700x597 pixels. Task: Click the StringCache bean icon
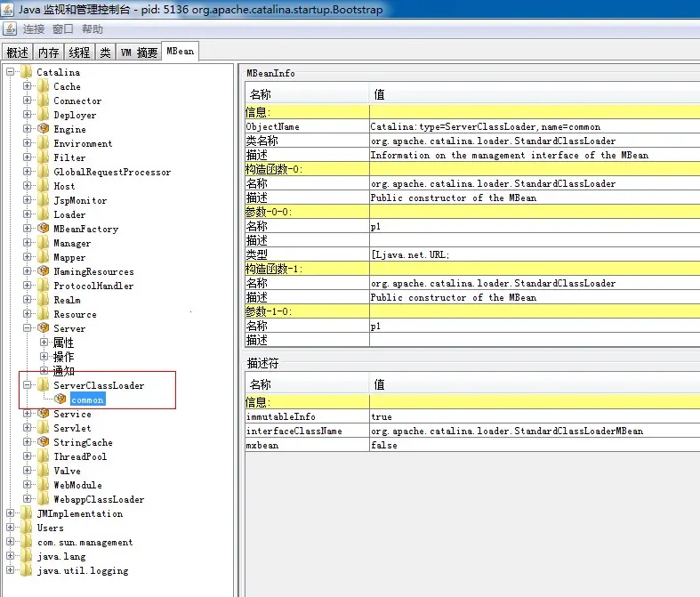click(44, 441)
